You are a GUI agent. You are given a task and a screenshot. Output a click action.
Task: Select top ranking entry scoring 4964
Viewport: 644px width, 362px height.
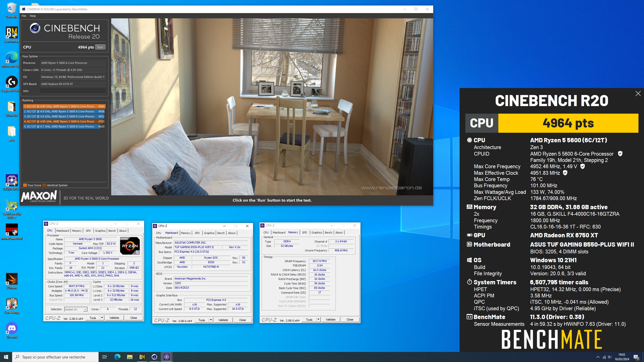click(64, 106)
